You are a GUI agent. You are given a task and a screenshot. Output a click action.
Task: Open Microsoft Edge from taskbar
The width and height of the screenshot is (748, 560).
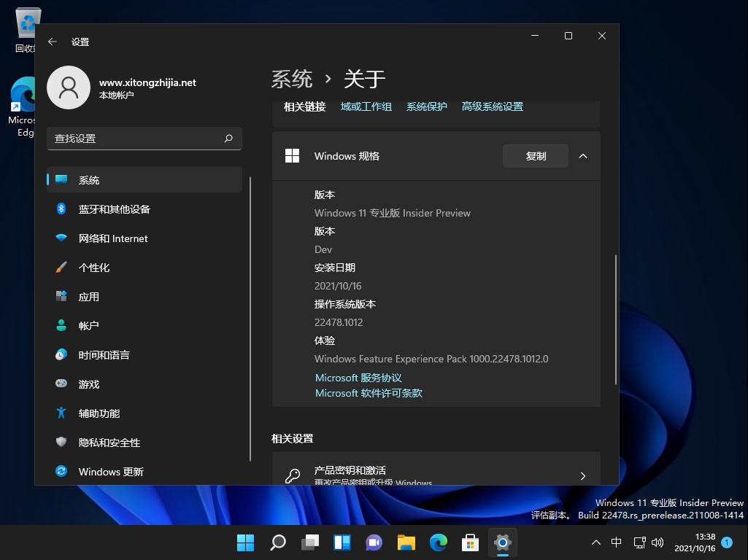click(438, 542)
